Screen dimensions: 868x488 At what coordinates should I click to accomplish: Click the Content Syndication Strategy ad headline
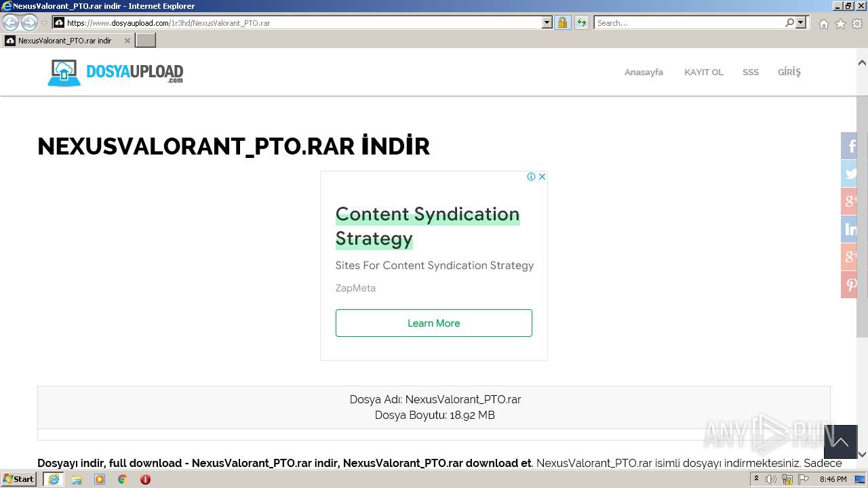tap(427, 226)
